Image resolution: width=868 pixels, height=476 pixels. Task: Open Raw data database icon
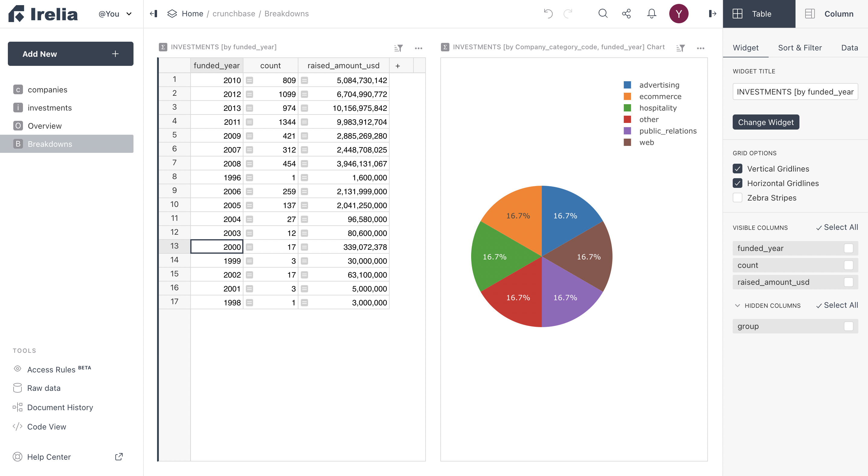[18, 388]
